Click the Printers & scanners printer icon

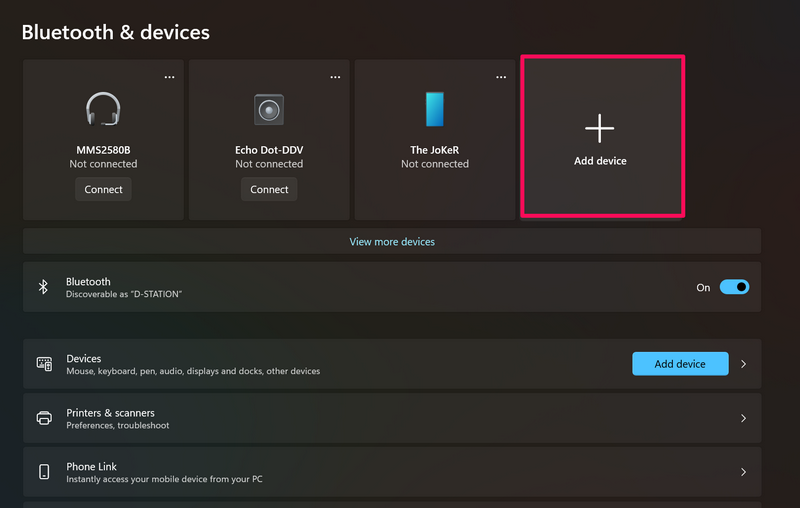tap(44, 418)
